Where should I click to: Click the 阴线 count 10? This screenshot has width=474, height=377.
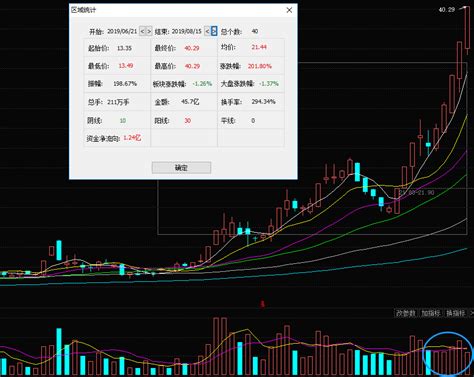click(x=123, y=120)
